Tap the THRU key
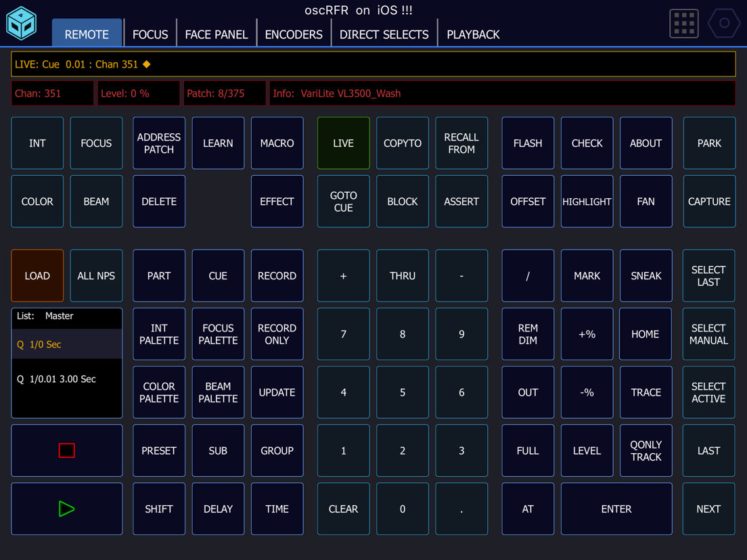This screenshot has width=747, height=560. [x=403, y=276]
